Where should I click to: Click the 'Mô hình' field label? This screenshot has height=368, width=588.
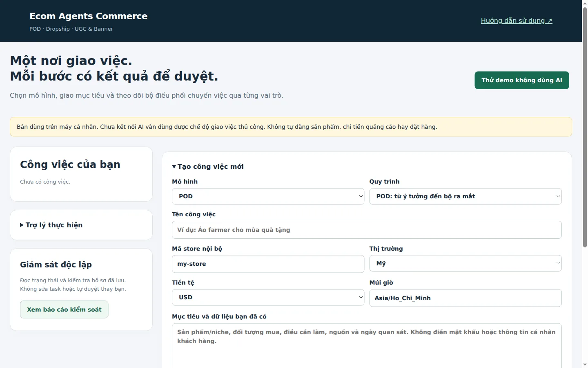[185, 182]
